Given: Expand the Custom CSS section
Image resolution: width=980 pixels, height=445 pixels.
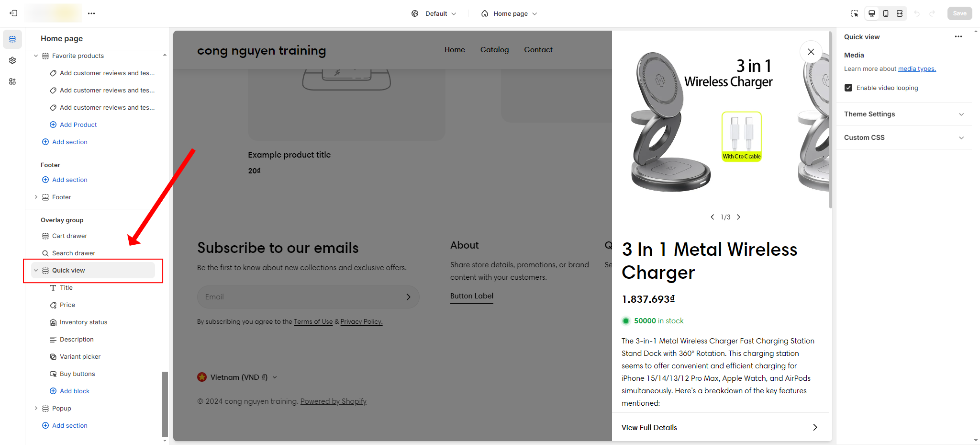Looking at the screenshot, I should 904,137.
